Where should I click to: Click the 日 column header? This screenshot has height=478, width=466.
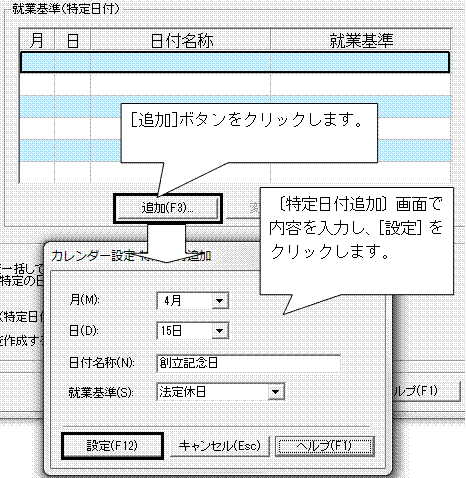click(73, 40)
